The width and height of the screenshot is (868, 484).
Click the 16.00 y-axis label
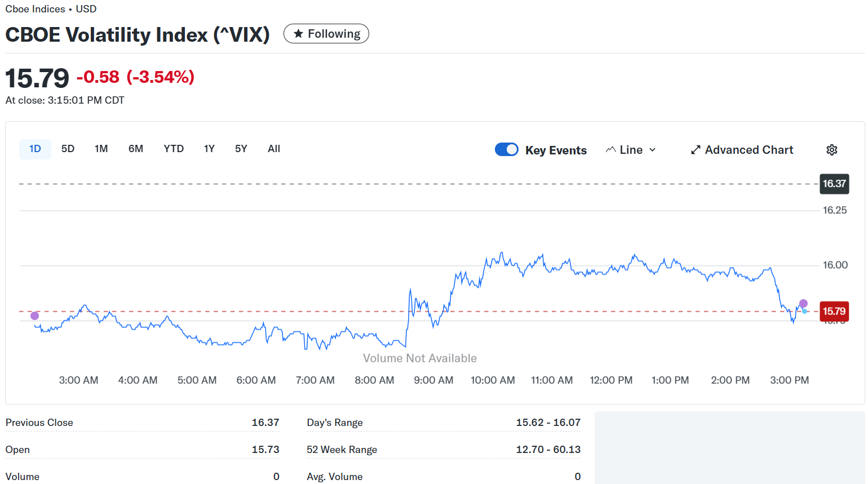pos(835,265)
